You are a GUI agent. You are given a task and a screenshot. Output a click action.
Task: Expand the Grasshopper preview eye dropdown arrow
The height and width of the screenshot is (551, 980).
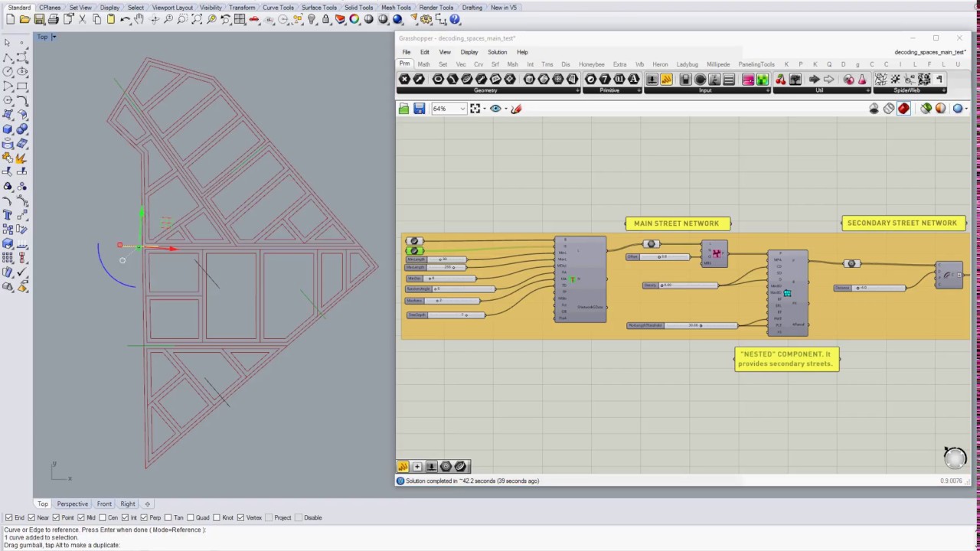coord(505,109)
